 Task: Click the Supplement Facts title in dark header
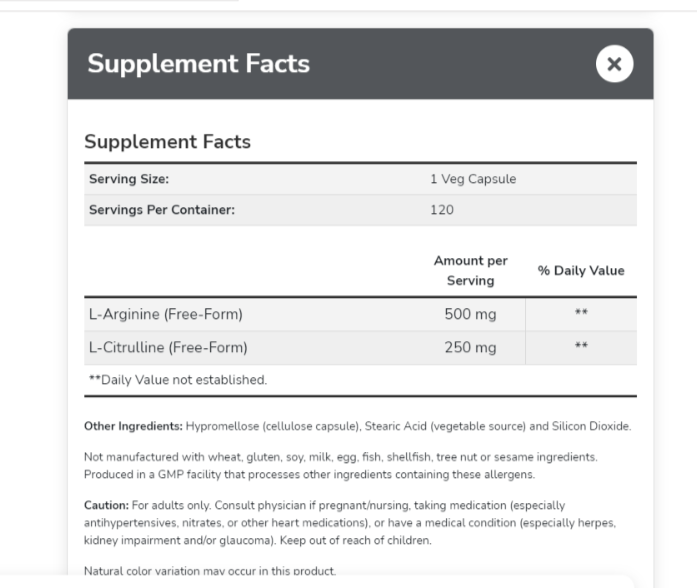pos(198,64)
